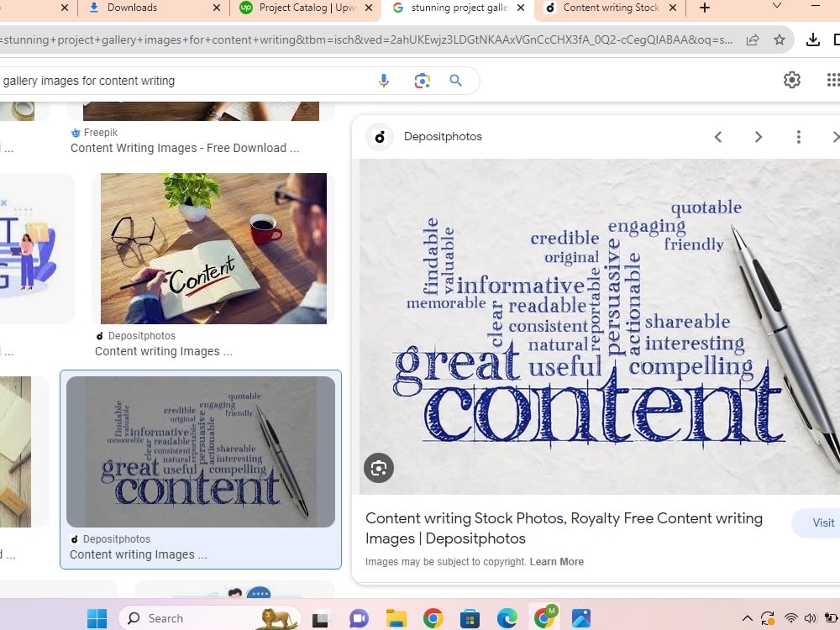Open Chrome tab search dropdown
840x630 pixels.
tap(777, 7)
